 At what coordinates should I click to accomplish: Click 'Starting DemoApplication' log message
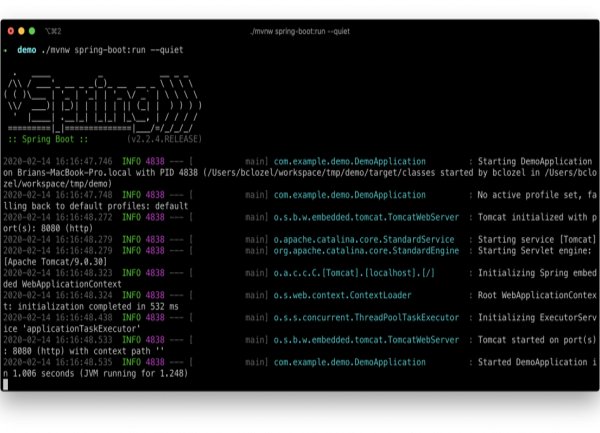point(535,161)
